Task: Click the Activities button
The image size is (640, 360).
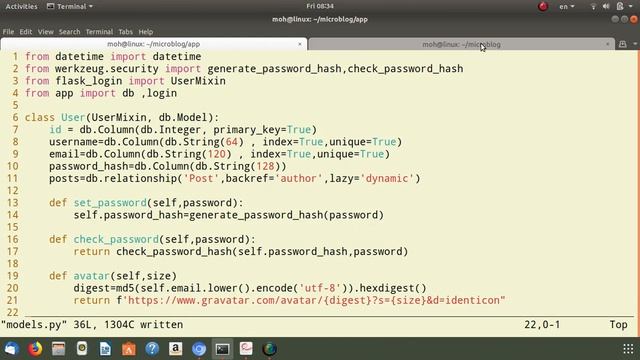Action: [x=21, y=6]
